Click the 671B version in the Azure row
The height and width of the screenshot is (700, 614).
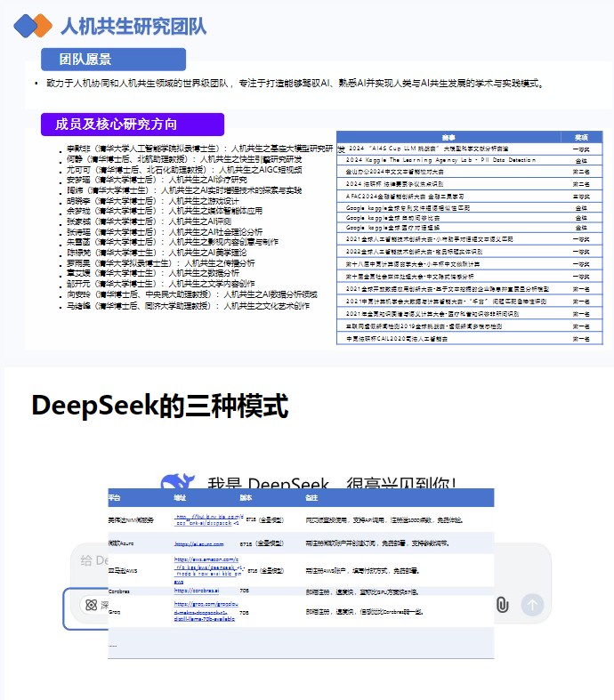tap(262, 543)
